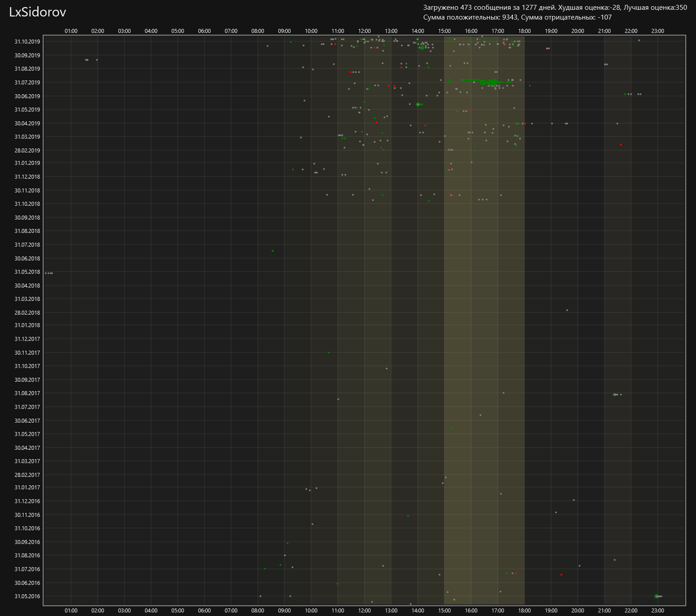Click the 31.08.2018 date label
Image resolution: width=696 pixels, height=616 pixels.
pos(27,231)
